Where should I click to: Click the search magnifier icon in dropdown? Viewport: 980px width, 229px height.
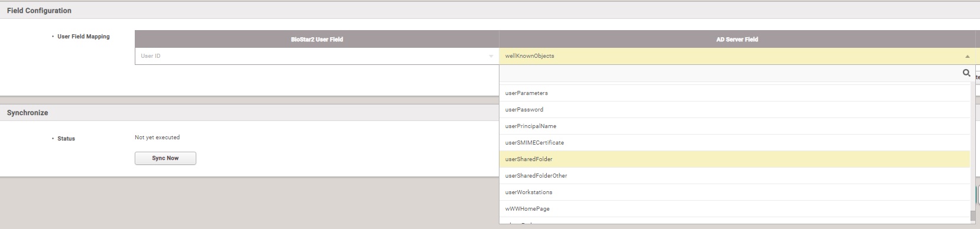click(966, 73)
